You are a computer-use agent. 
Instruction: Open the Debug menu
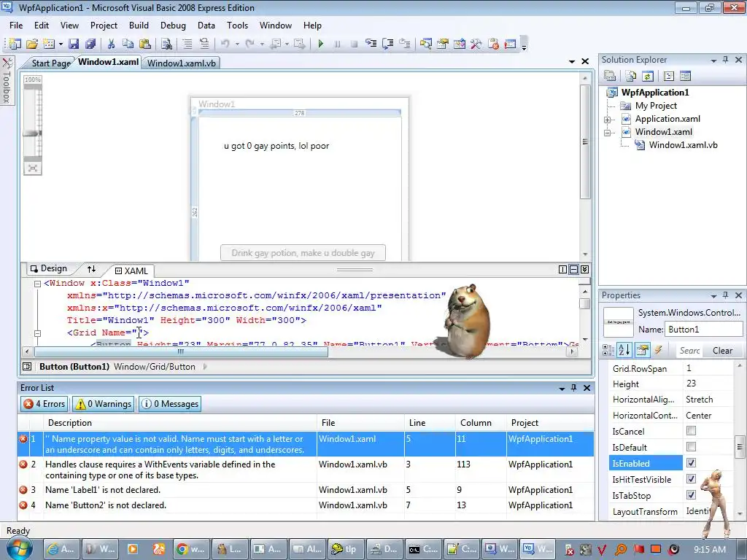[x=173, y=26]
